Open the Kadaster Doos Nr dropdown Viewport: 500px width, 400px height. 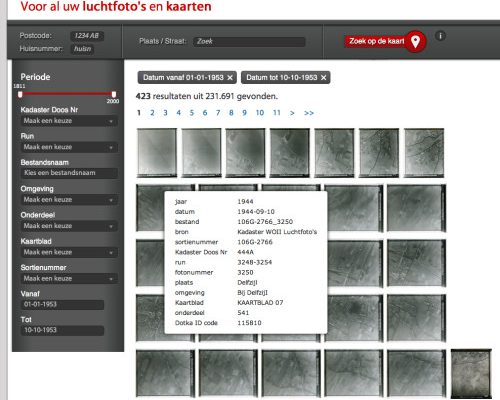69,121
